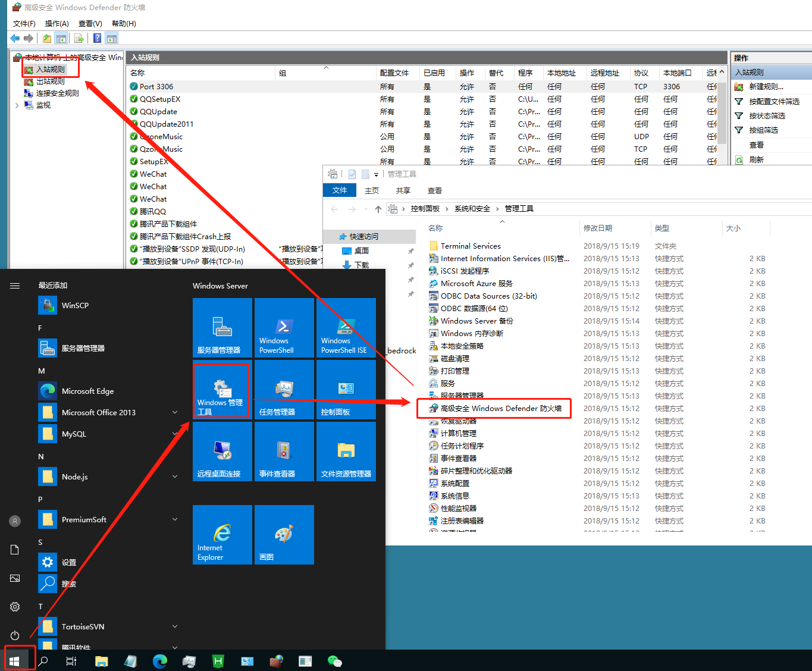
Task: Switch to the 主页 ribbon tab in Explorer
Action: click(x=372, y=190)
